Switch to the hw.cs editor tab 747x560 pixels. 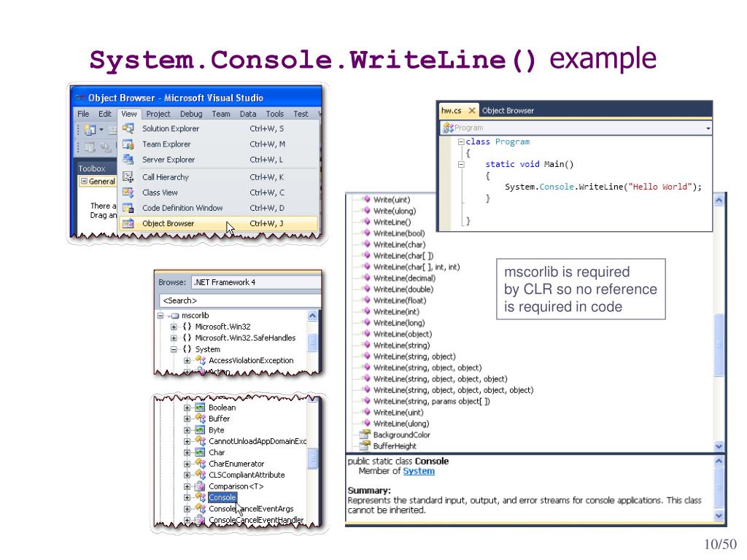coord(451,111)
